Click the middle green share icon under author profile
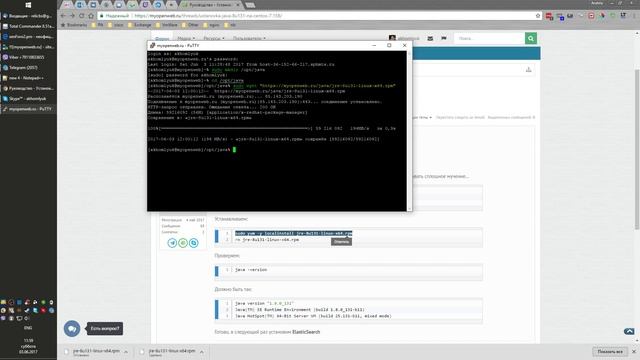This screenshot has height=360, width=640. 183,243
